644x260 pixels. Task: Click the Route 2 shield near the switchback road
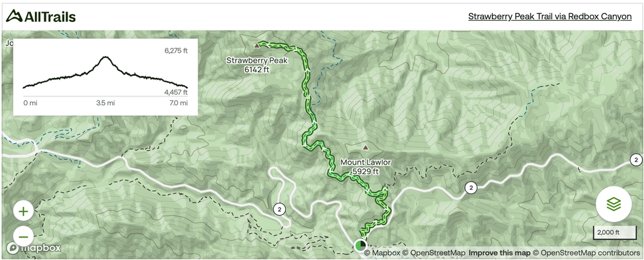pyautogui.click(x=279, y=209)
